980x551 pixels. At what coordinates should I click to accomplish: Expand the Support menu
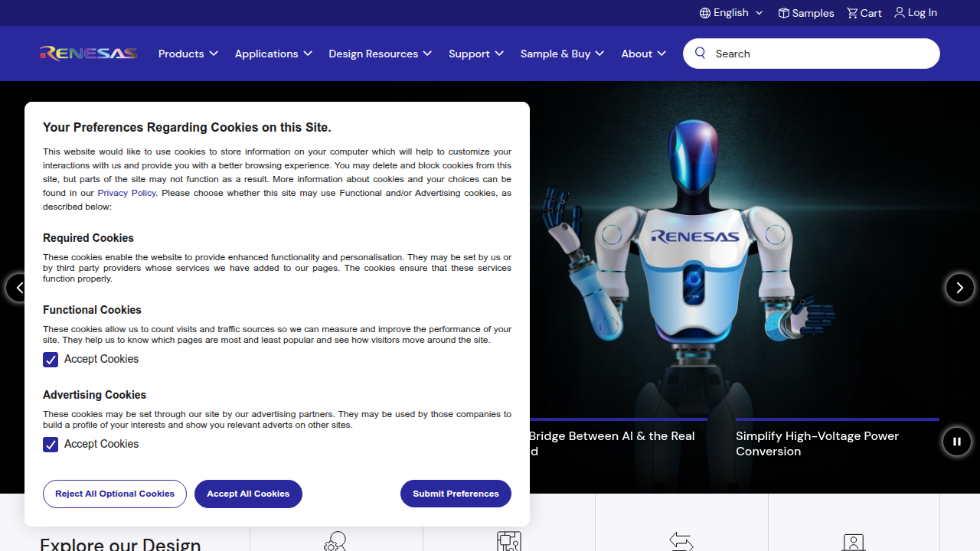[476, 54]
